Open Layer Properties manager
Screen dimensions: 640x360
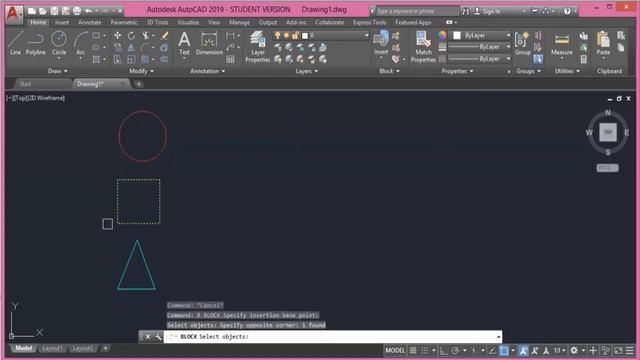click(x=258, y=47)
